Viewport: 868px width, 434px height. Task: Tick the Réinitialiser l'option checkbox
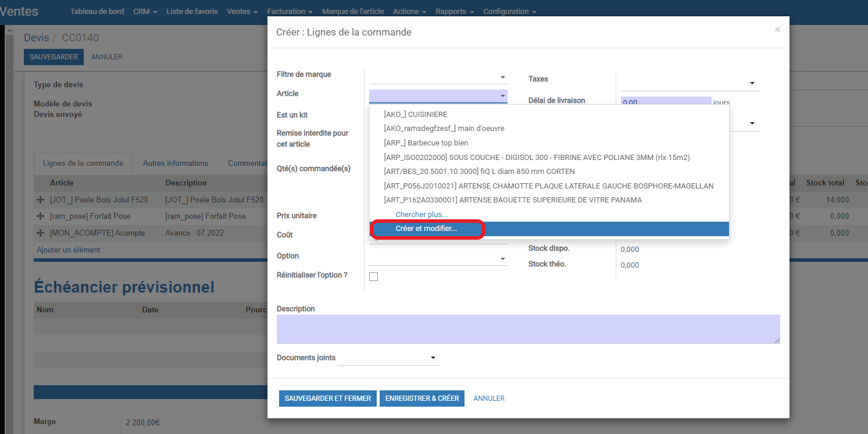click(x=374, y=277)
